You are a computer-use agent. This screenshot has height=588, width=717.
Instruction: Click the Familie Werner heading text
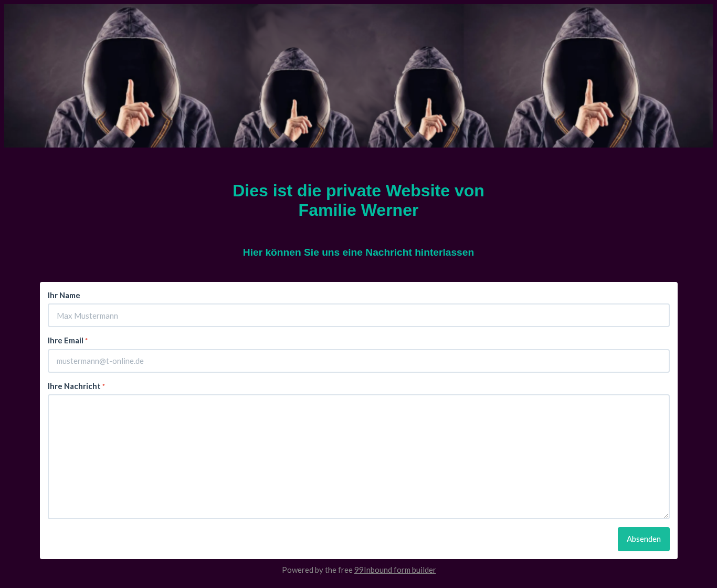[x=358, y=210]
